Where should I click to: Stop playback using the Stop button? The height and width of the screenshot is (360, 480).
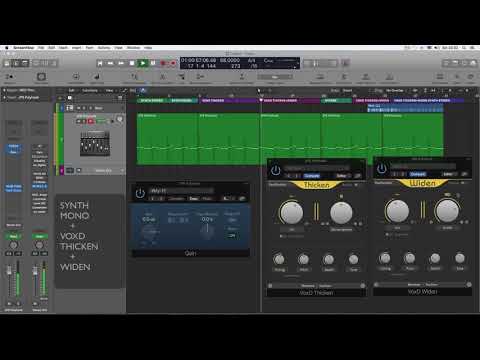click(x=132, y=63)
